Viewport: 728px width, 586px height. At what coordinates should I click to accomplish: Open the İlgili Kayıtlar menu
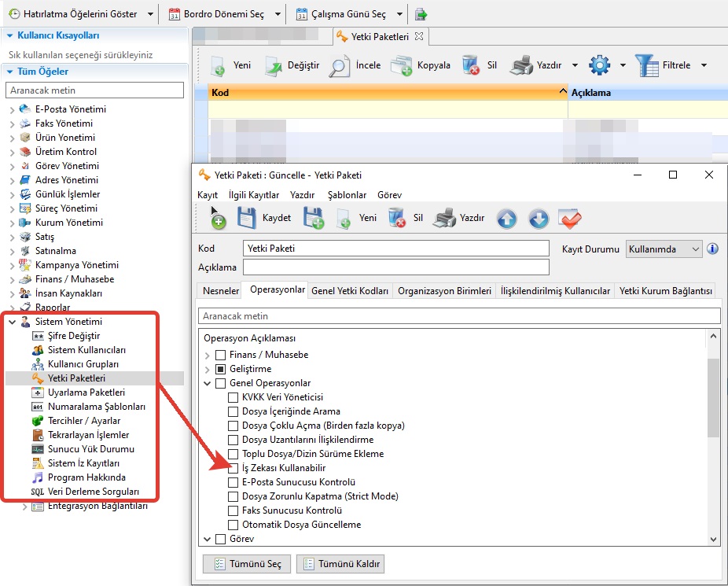[x=253, y=195]
